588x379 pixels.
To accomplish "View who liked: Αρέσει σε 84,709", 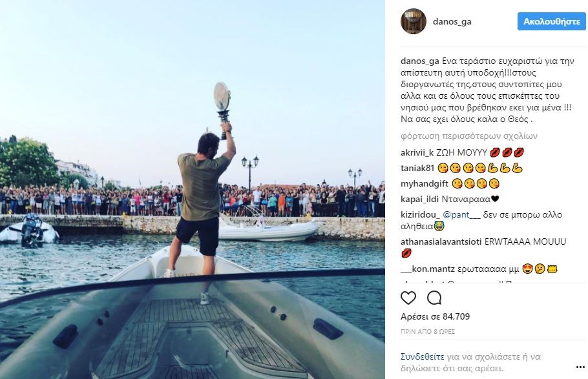I will click(435, 316).
